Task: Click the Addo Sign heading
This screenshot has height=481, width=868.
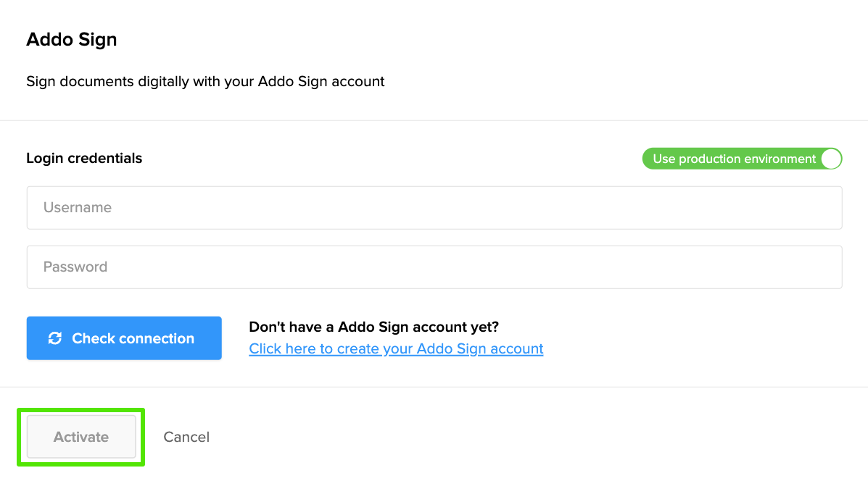Action: tap(71, 39)
